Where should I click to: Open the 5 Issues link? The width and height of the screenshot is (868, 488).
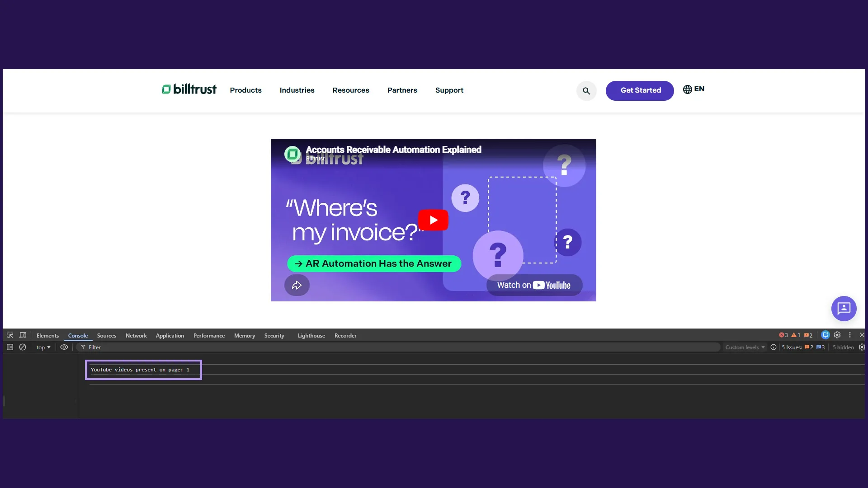point(803,347)
